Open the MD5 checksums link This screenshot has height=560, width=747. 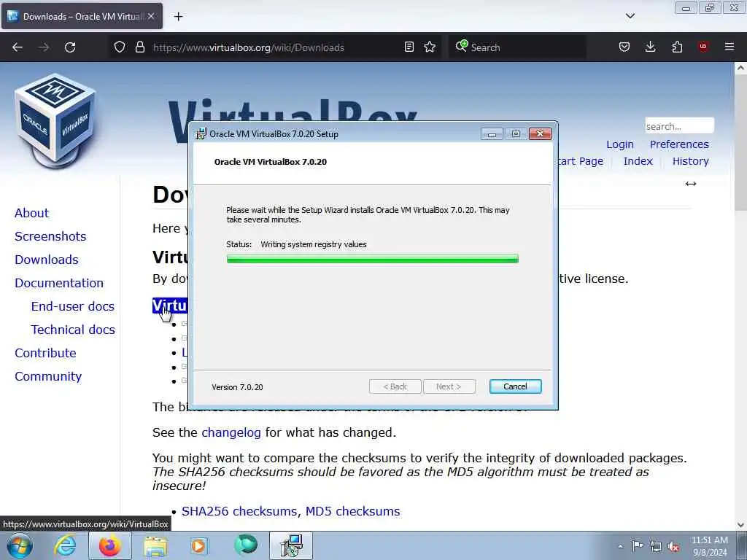pyautogui.click(x=352, y=511)
